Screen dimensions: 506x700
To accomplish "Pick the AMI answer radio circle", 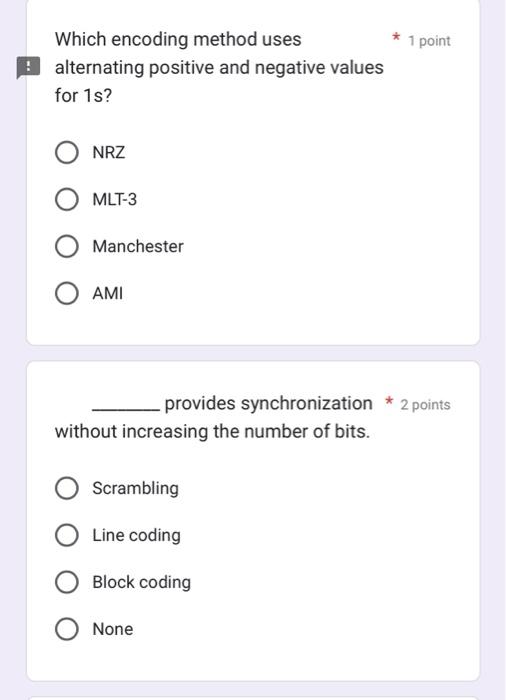I will [x=67, y=293].
